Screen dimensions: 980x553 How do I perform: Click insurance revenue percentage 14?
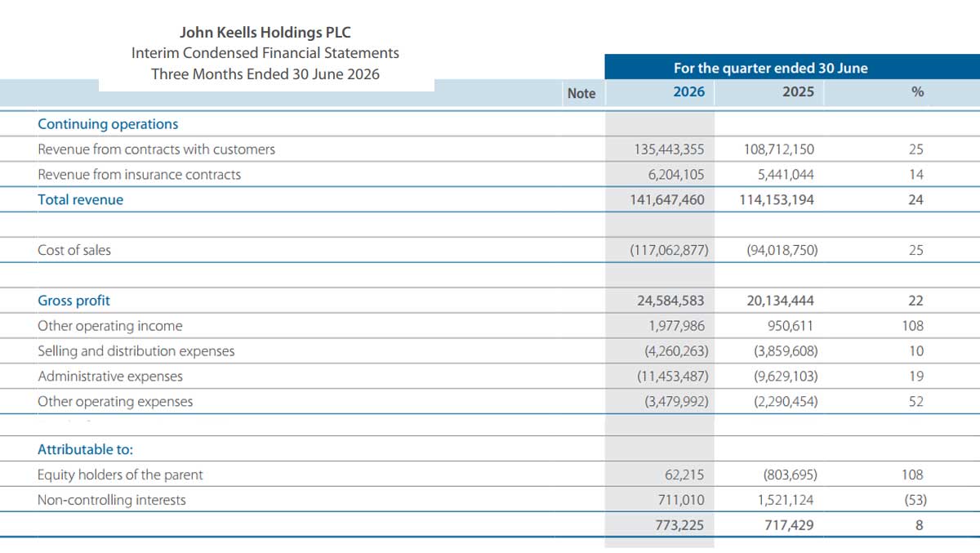coord(916,175)
